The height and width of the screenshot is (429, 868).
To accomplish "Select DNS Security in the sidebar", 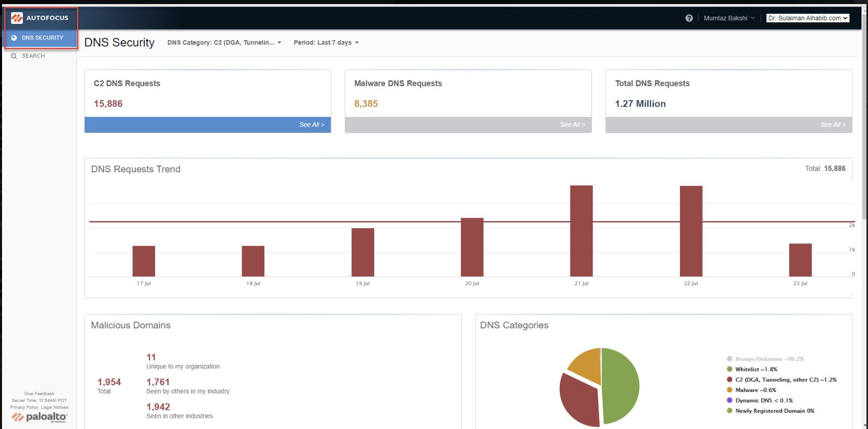I will point(42,38).
